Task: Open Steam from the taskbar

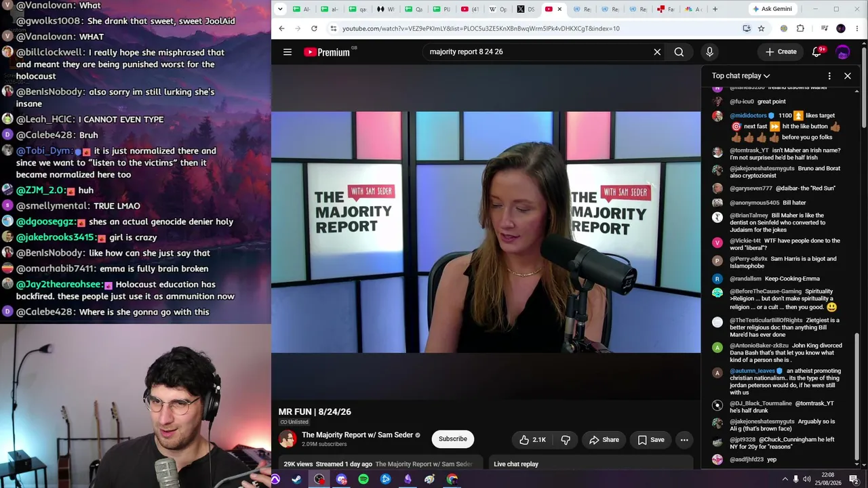Action: pos(296,479)
